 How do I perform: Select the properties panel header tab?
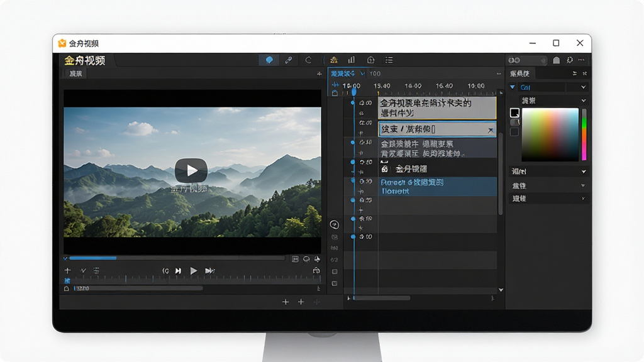[x=520, y=74]
